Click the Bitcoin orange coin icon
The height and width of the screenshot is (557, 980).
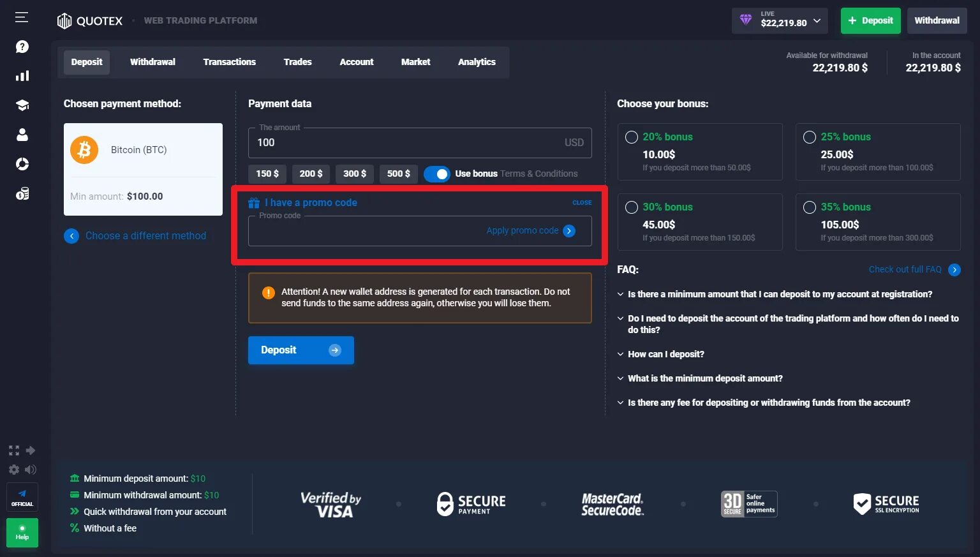(x=84, y=150)
